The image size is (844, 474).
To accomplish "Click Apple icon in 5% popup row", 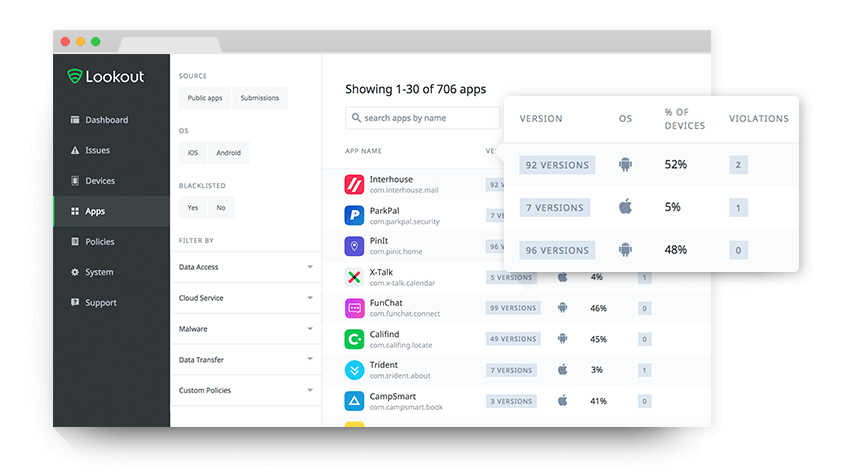I will tap(625, 206).
